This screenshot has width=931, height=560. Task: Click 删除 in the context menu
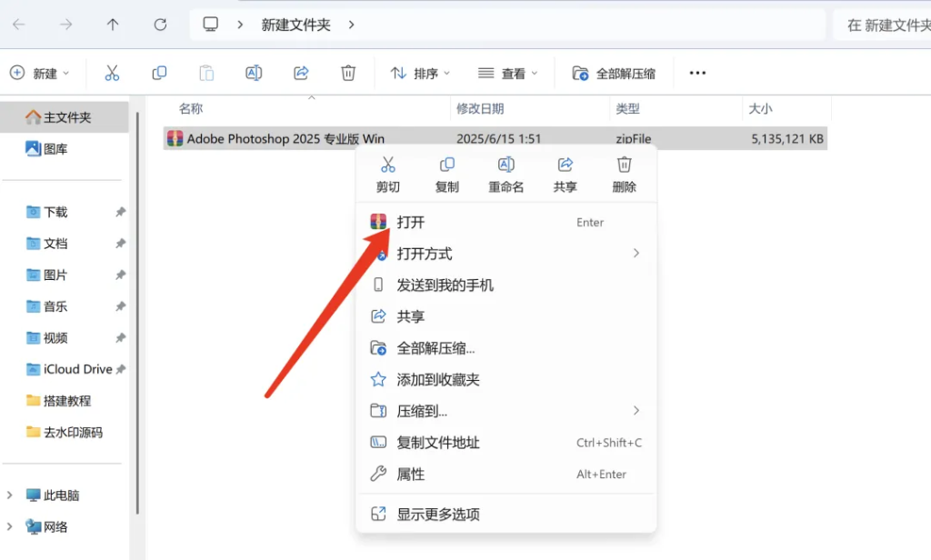624,175
